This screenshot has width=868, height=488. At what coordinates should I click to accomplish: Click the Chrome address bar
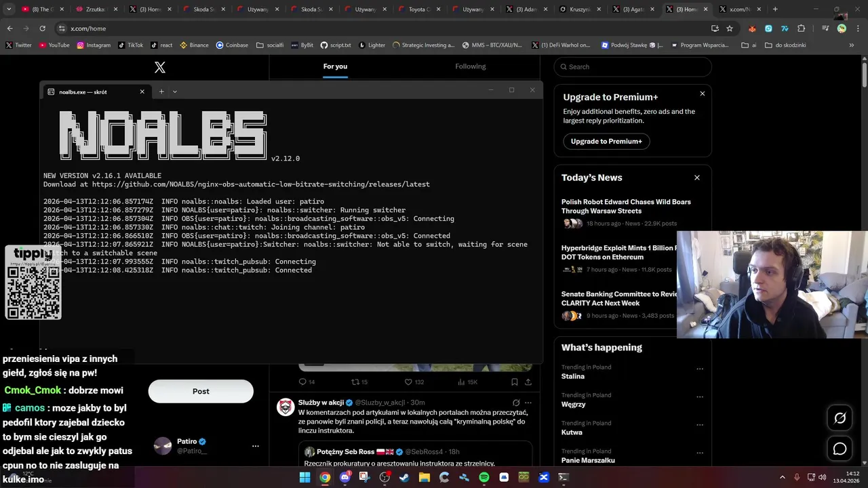pyautogui.click(x=387, y=28)
